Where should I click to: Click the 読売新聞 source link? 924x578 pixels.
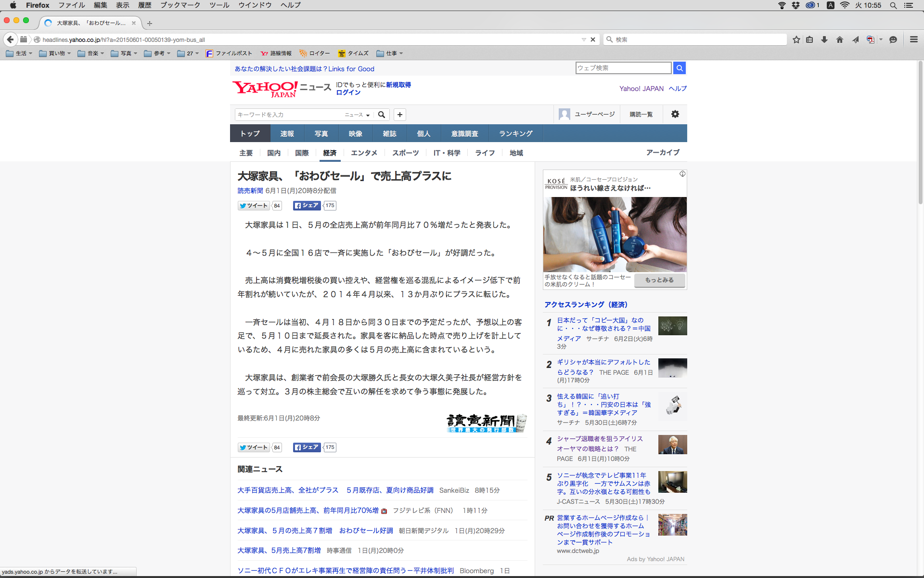pos(250,191)
